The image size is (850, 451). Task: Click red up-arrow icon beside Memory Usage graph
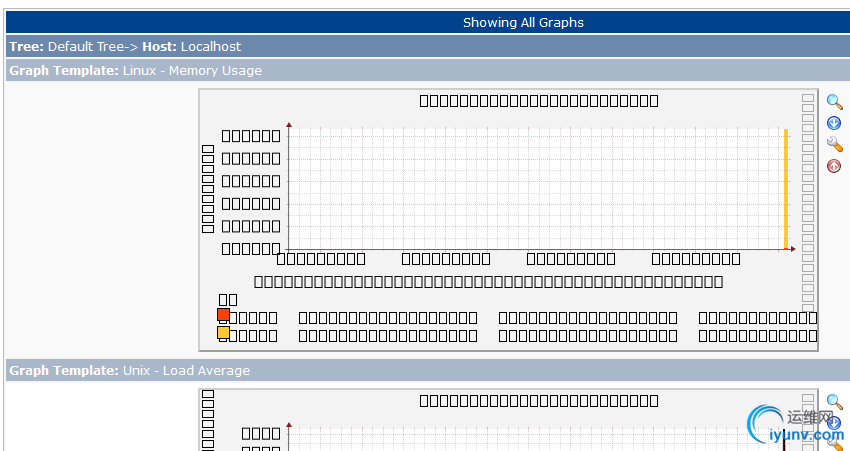[x=834, y=166]
